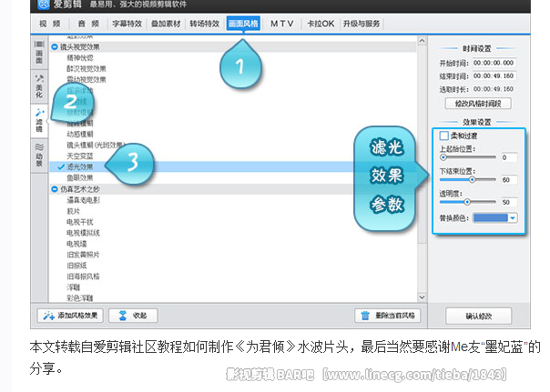This screenshot has width=550, height=392.
Task: Click the trash icon on 删除当前风格
Action: coord(365,316)
